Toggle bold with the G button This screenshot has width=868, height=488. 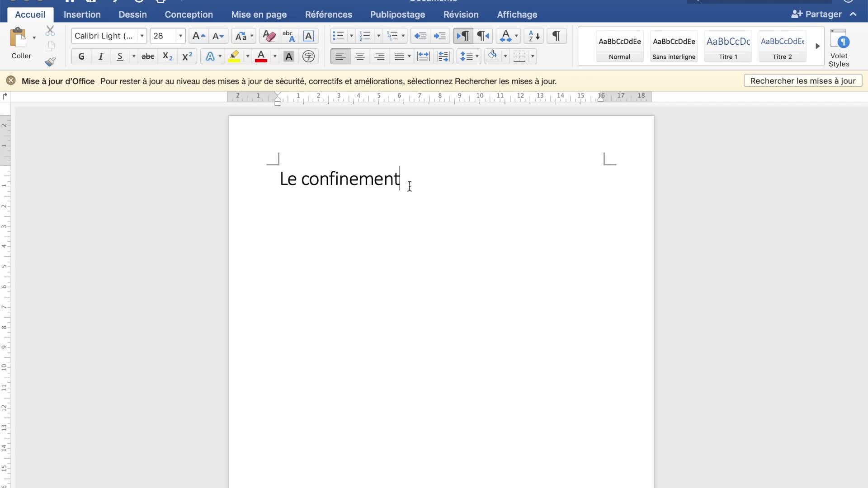pyautogui.click(x=81, y=56)
